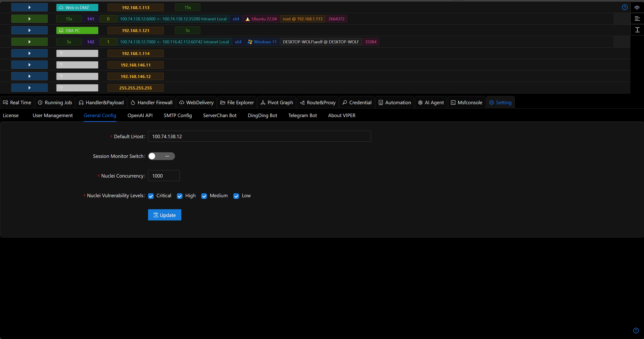The height and width of the screenshot is (339, 644).
Task: Click the top-right help question mark icon
Action: click(x=625, y=7)
